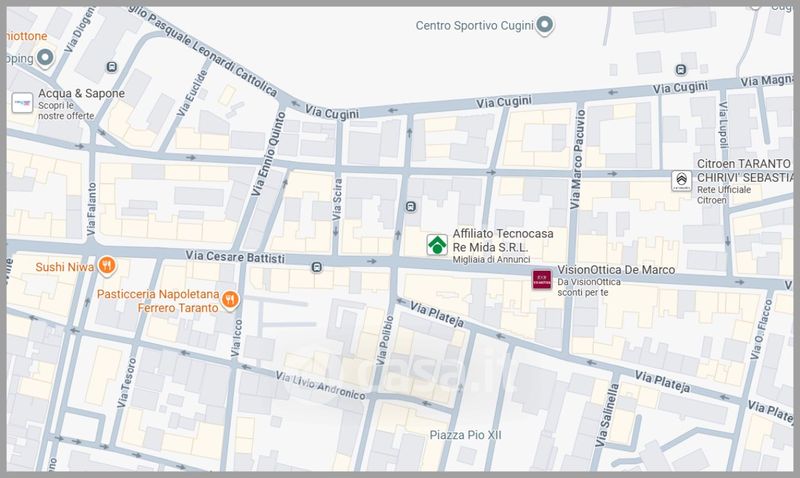Viewport: 800px width, 478px height.
Task: Select the Acqua & Sapone store icon
Action: coord(21,102)
